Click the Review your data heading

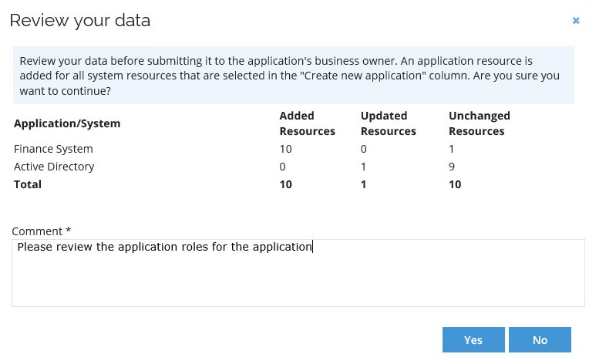pos(80,20)
